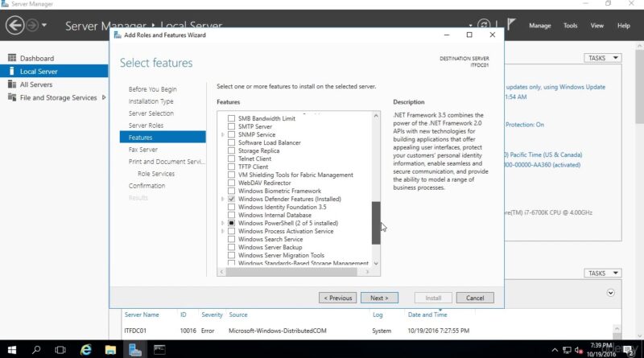This screenshot has height=358, width=644.
Task: Click the volume icon in system tray
Action: click(x=579, y=350)
